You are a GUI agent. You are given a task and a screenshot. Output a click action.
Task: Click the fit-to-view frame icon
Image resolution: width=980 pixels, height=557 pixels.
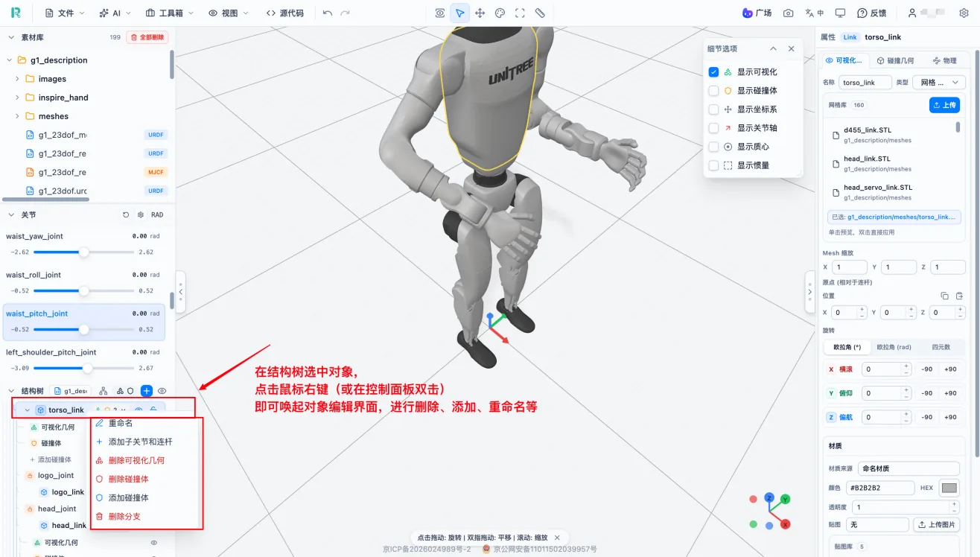(520, 13)
